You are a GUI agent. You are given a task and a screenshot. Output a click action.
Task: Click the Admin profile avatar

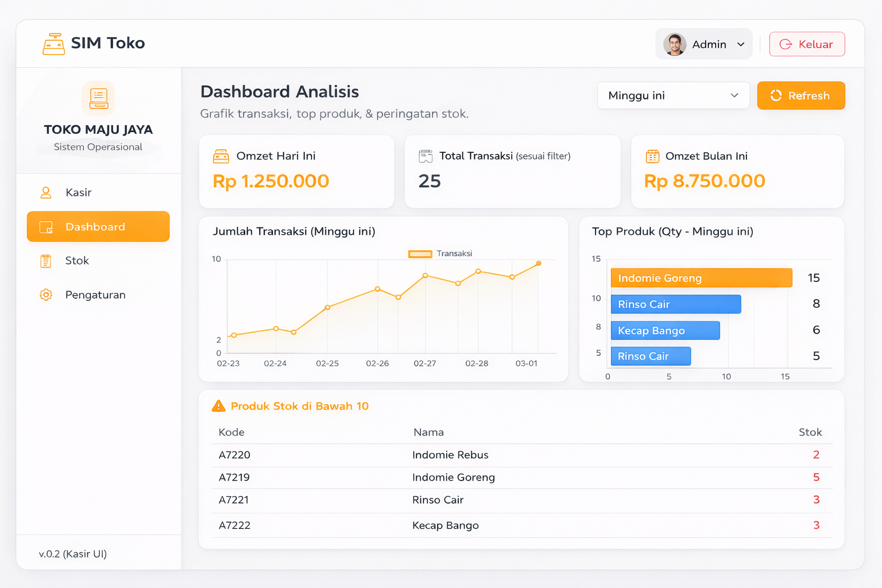675,44
